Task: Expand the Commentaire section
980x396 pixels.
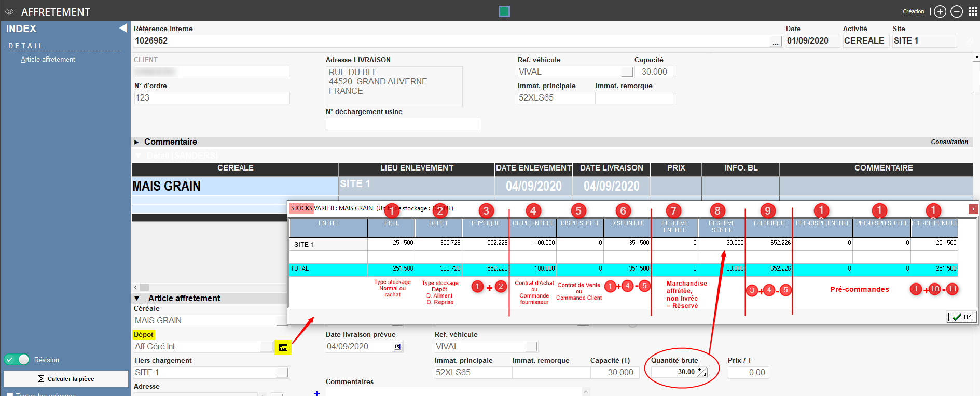Action: [136, 142]
